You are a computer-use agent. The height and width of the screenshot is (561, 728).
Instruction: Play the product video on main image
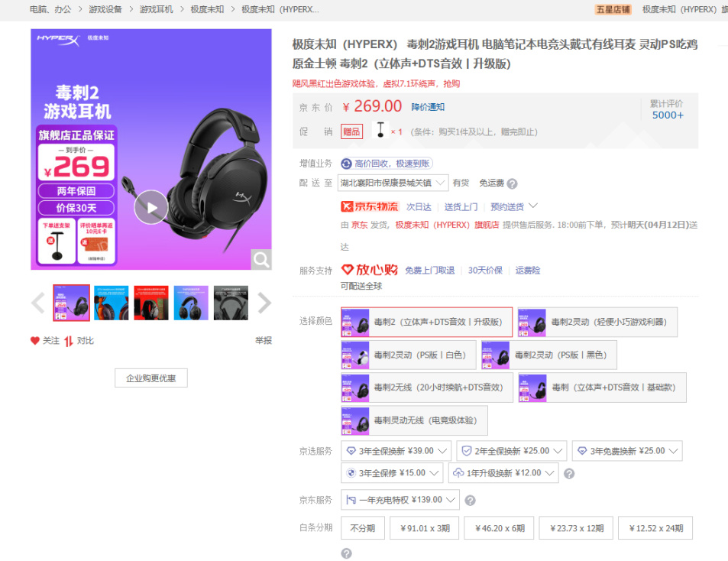point(151,207)
